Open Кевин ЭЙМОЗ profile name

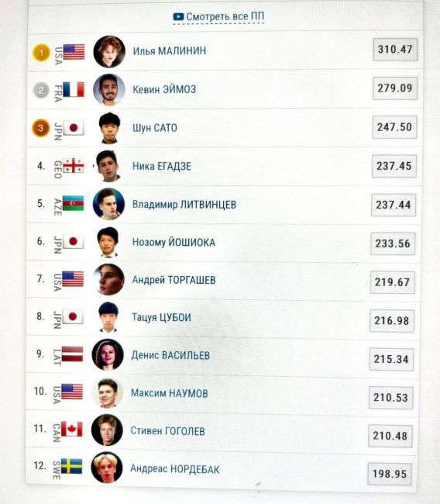pos(164,89)
